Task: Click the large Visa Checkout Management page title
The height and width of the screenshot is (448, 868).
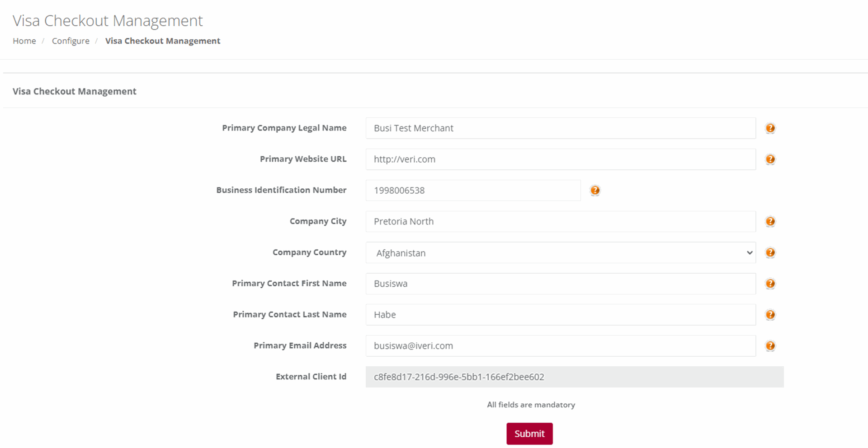Action: coord(108,21)
